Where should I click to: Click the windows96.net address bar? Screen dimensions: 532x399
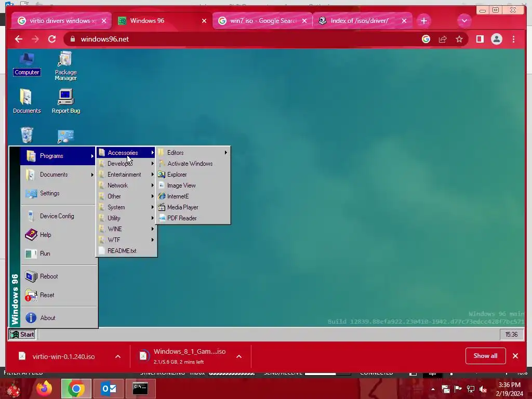[244, 39]
